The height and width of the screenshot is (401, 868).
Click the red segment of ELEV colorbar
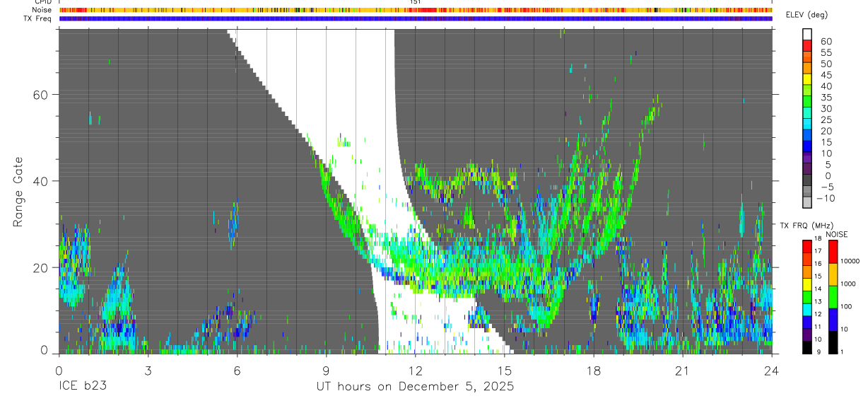point(807,45)
